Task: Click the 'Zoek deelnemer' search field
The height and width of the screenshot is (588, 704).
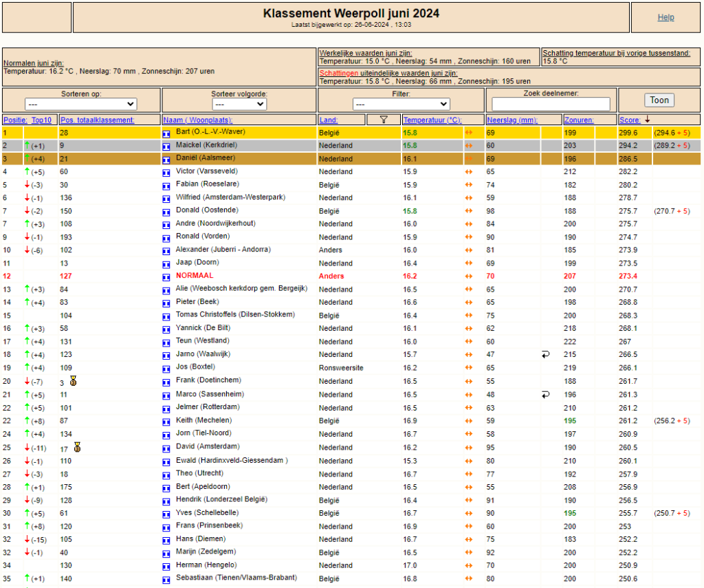Action: pos(551,105)
